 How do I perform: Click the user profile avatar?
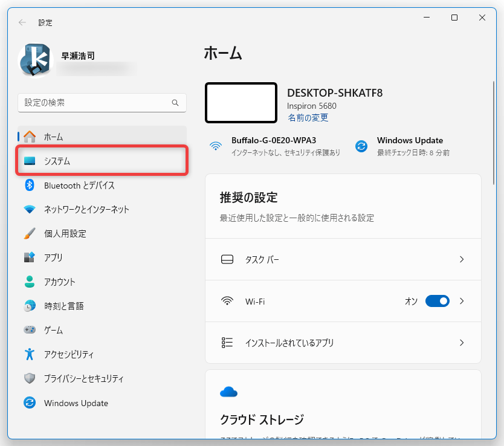(36, 60)
